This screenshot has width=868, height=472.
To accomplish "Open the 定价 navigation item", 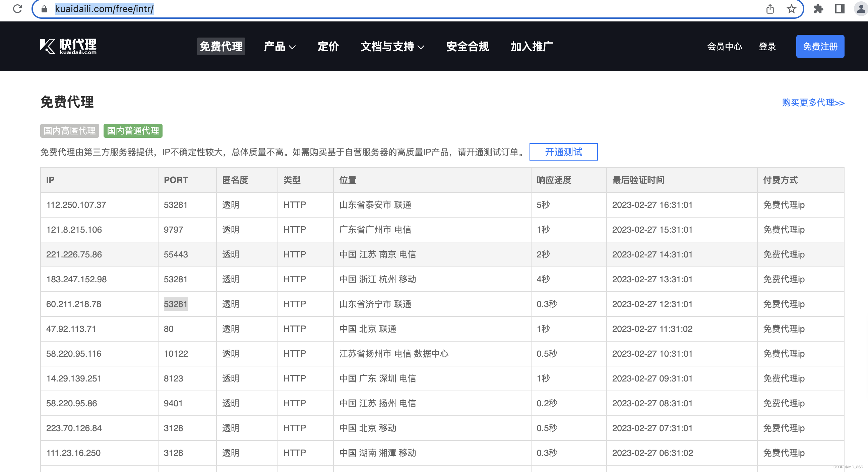I will (328, 47).
